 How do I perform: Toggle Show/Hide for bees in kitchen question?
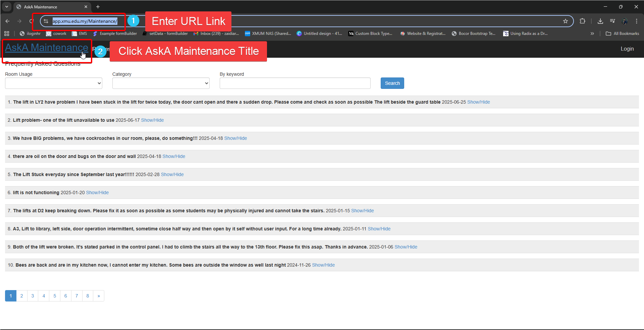[323, 265]
